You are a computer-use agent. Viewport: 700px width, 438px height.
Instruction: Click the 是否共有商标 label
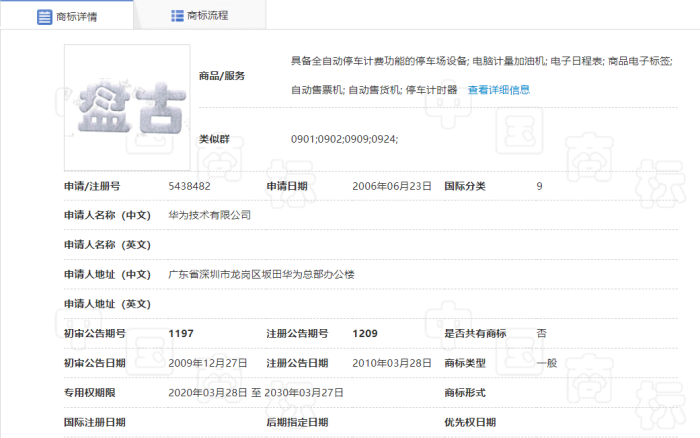coord(475,334)
